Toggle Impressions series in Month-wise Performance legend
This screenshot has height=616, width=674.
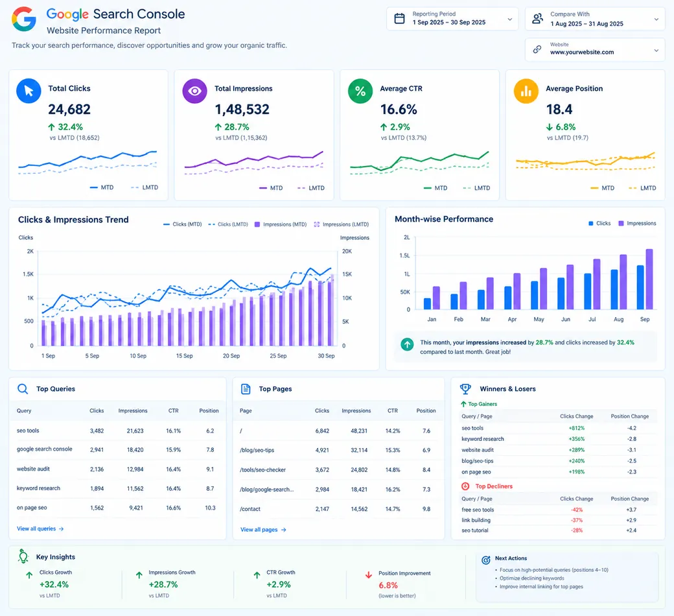pos(637,223)
